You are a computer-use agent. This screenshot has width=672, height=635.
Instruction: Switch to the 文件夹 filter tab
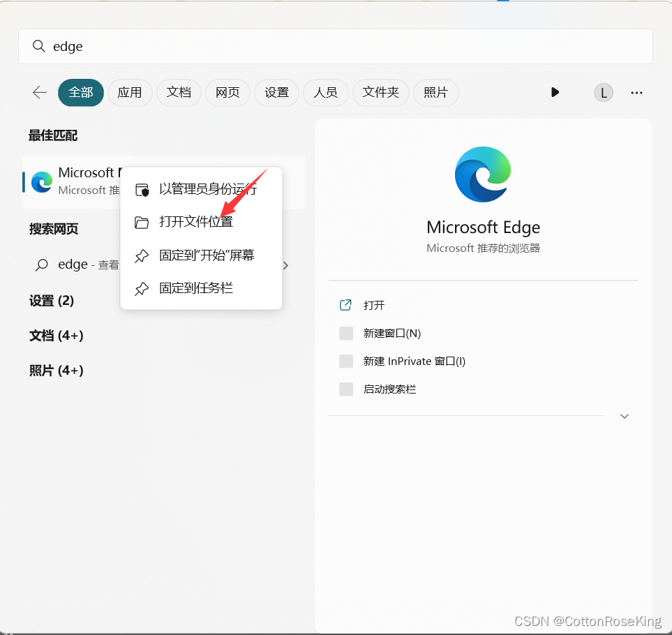click(x=380, y=93)
